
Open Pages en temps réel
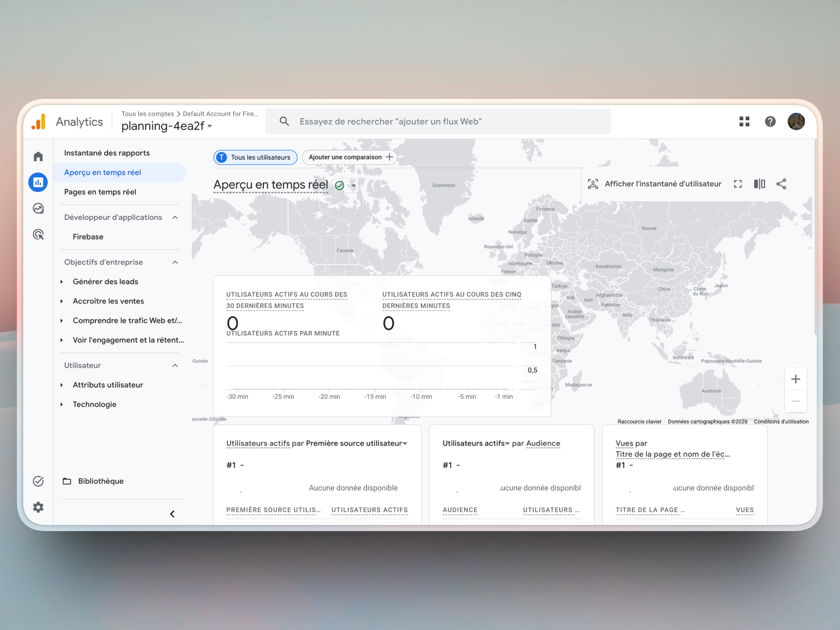[x=100, y=192]
